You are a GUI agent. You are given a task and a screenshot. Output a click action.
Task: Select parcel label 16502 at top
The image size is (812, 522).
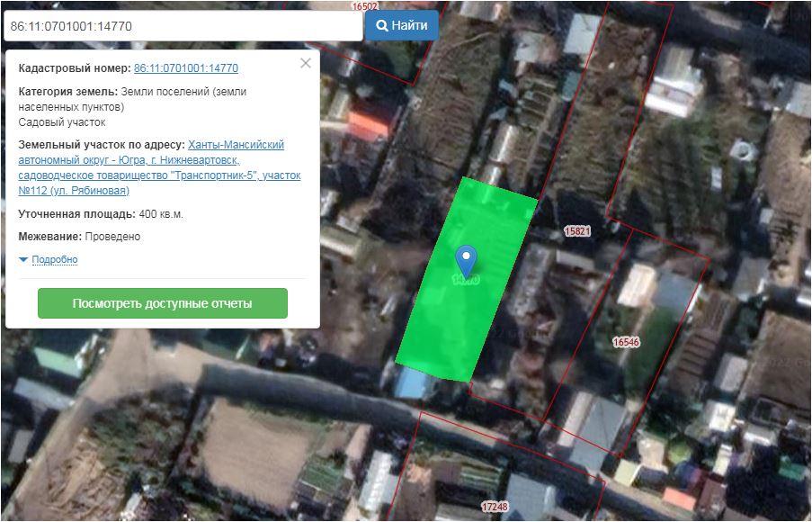tap(364, 5)
